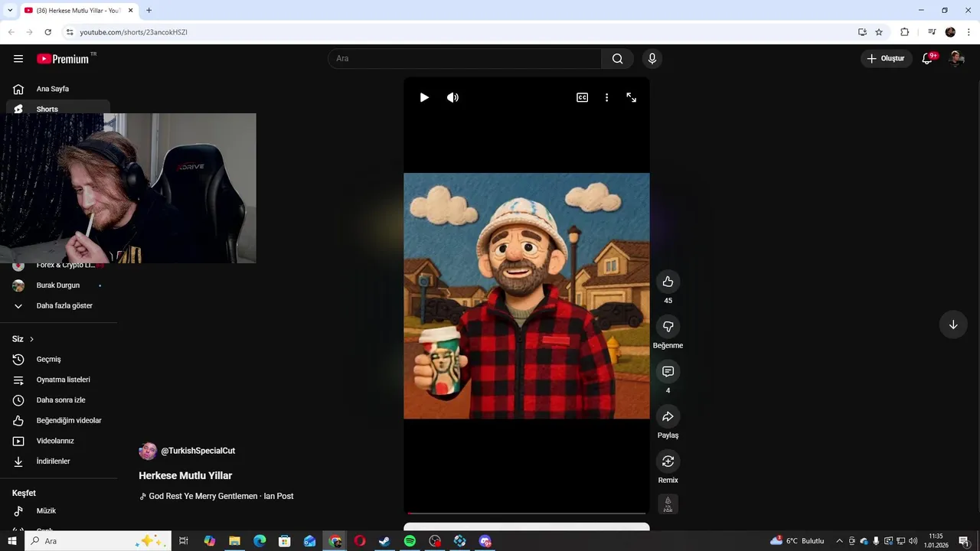Viewport: 980px width, 551px height.
Task: Open İndirilenler downloads
Action: pos(58,461)
